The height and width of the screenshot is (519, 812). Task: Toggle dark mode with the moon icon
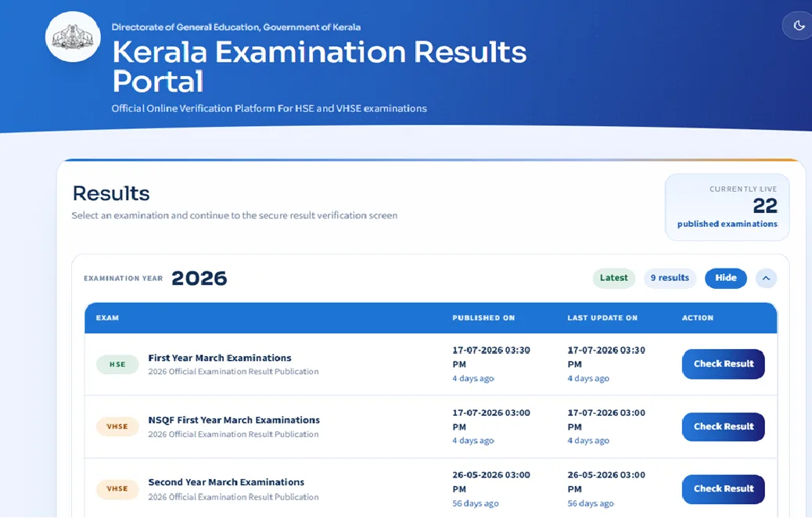click(x=798, y=25)
